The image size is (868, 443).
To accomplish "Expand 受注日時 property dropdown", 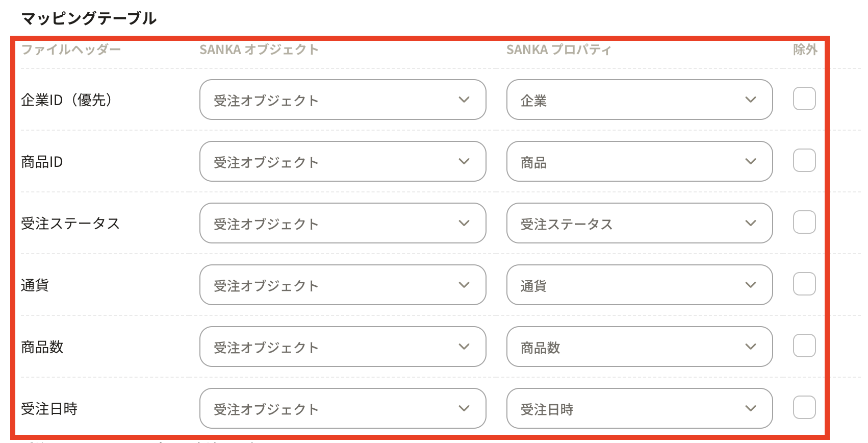I will click(639, 409).
